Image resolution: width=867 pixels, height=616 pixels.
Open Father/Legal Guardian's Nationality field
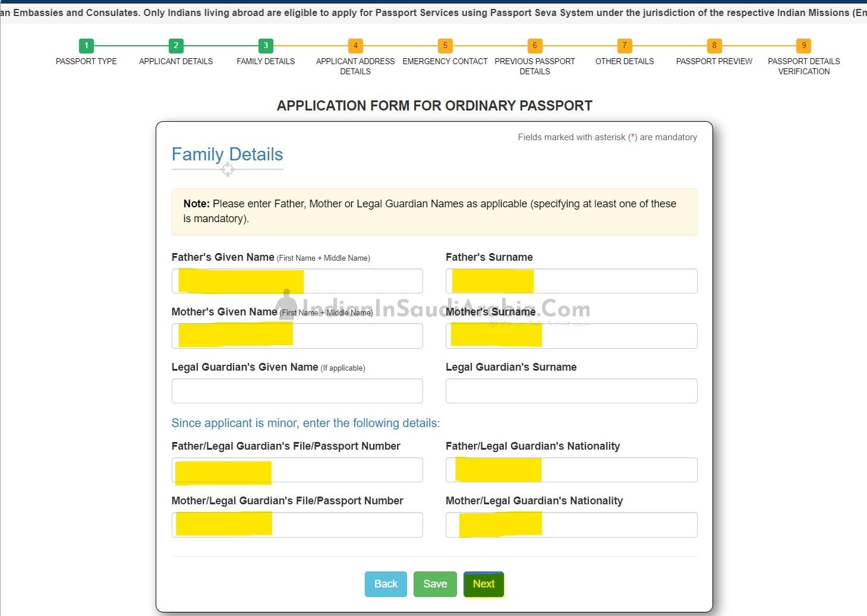click(x=571, y=470)
